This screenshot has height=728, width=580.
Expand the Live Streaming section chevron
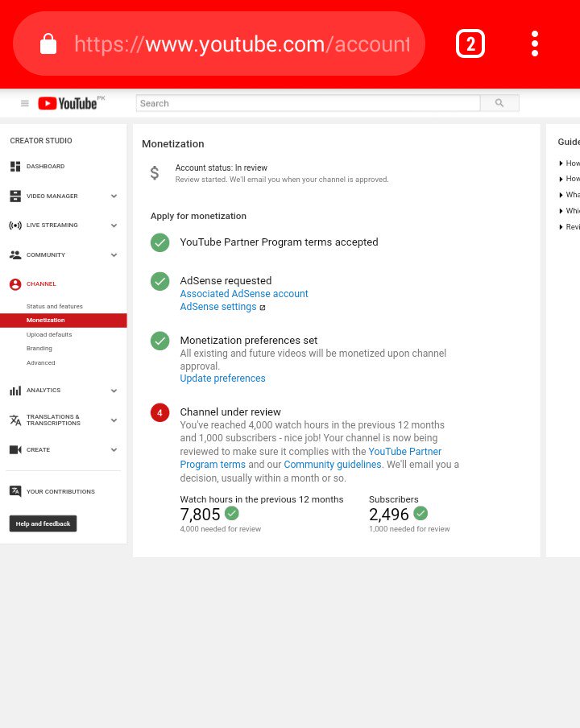tap(114, 225)
